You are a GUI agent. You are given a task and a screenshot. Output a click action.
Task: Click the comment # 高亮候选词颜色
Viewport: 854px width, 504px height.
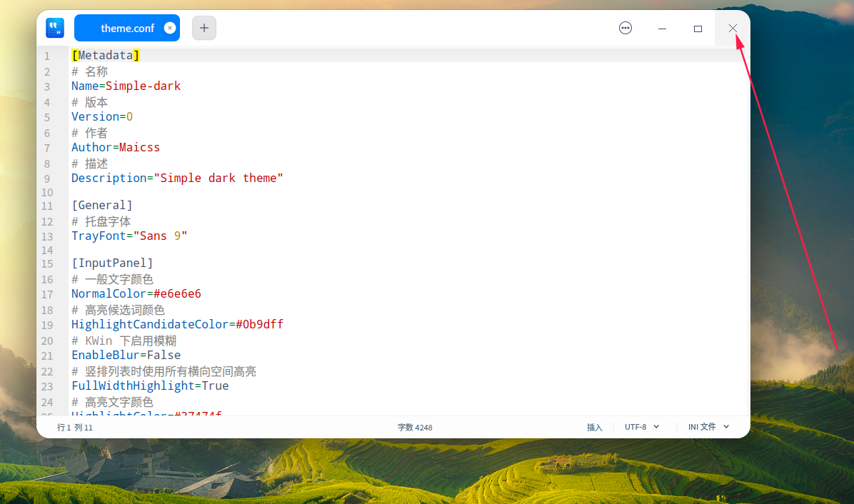click(118, 310)
